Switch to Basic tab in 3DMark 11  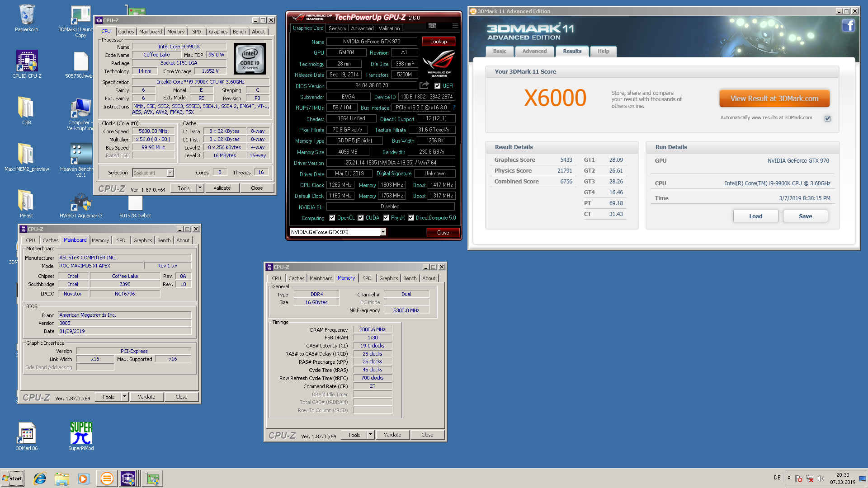coord(500,51)
